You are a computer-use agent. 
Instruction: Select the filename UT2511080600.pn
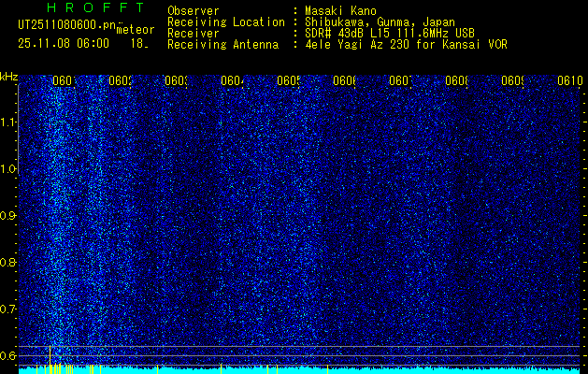click(67, 25)
